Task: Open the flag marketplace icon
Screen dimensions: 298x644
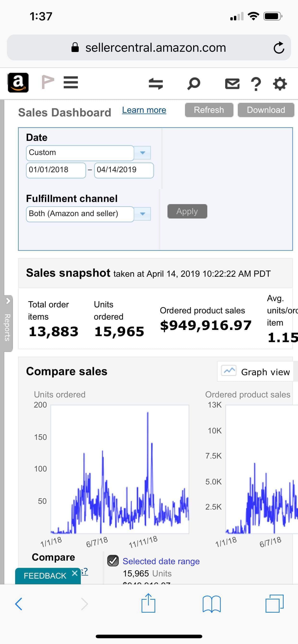Action: point(48,82)
